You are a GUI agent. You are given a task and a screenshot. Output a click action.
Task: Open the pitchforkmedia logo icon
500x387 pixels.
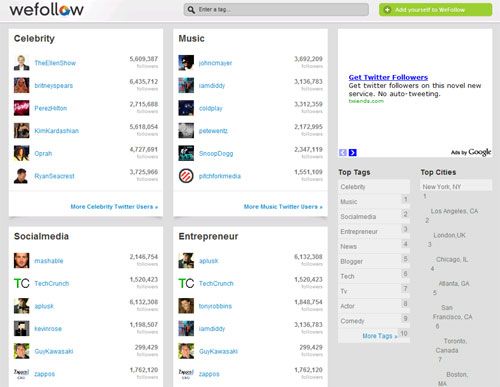coord(186,176)
